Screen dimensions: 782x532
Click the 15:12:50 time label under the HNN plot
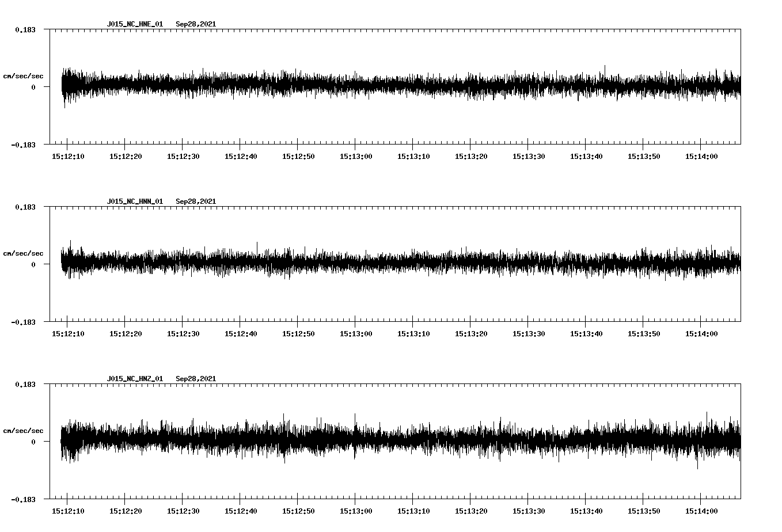tap(298, 333)
